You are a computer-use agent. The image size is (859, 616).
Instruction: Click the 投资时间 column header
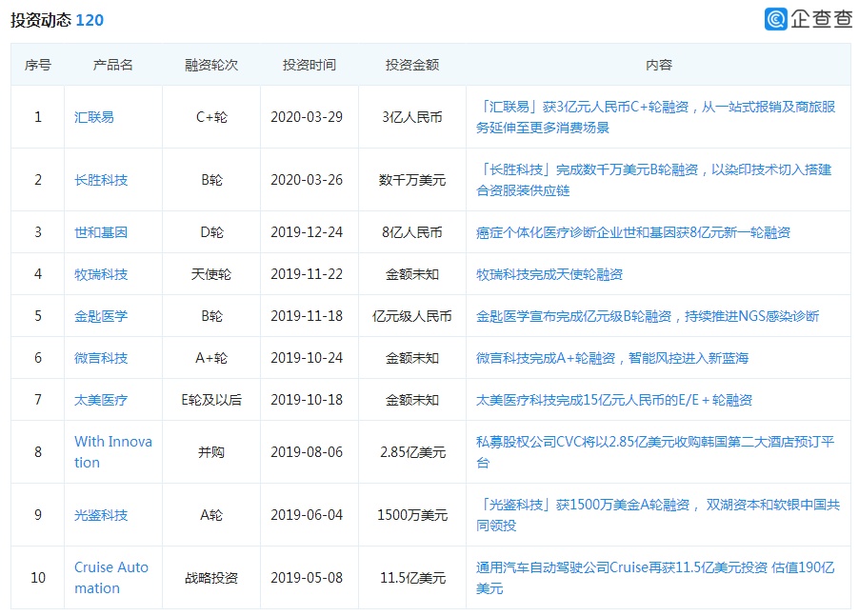pos(309,65)
